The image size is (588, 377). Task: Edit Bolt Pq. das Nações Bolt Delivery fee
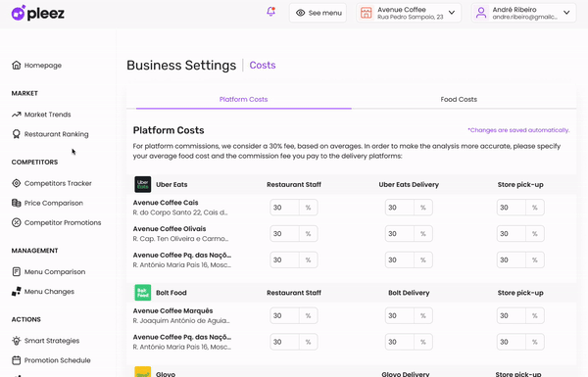pyautogui.click(x=400, y=342)
